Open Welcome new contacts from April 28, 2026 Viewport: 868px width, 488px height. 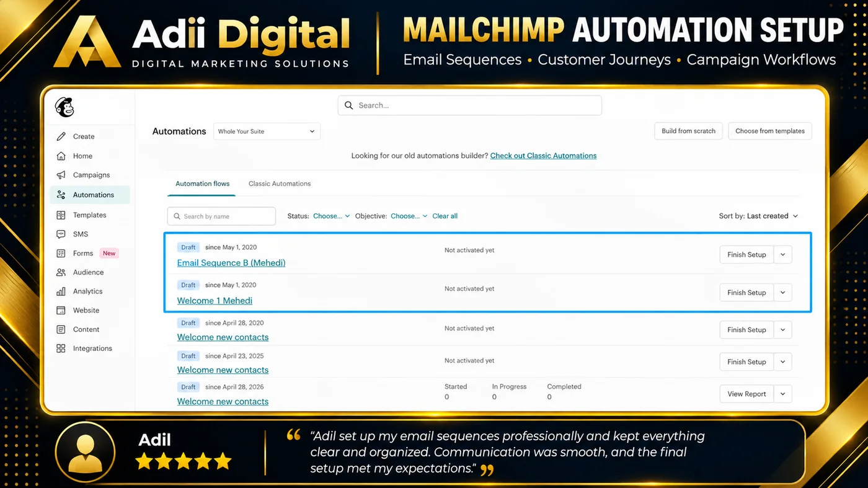223,402
